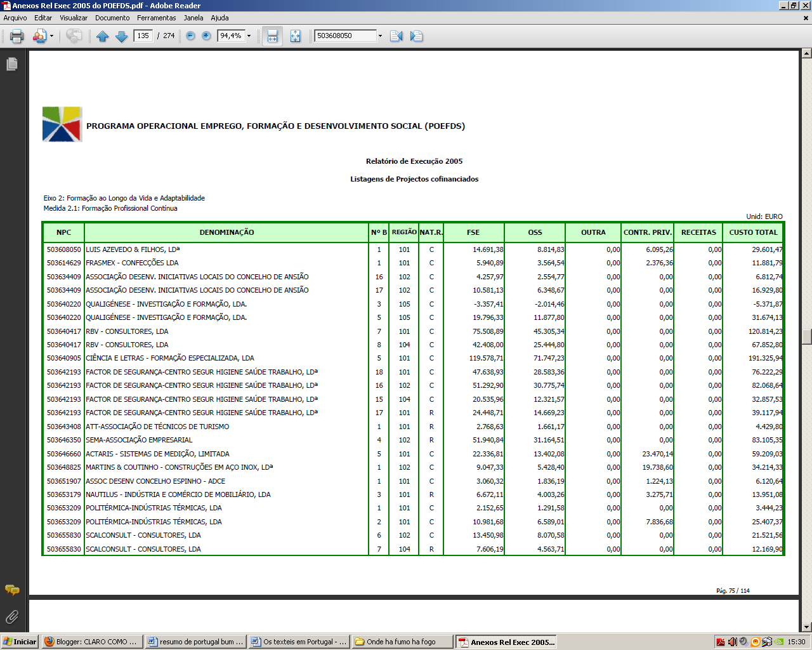The height and width of the screenshot is (650, 812).
Task: Open the Attachments paperclip panel
Action: click(x=12, y=616)
